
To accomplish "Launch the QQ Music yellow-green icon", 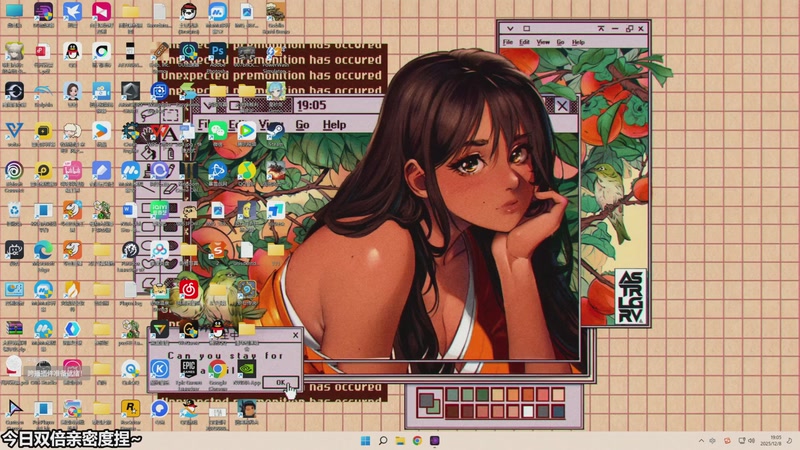I will point(246,170).
